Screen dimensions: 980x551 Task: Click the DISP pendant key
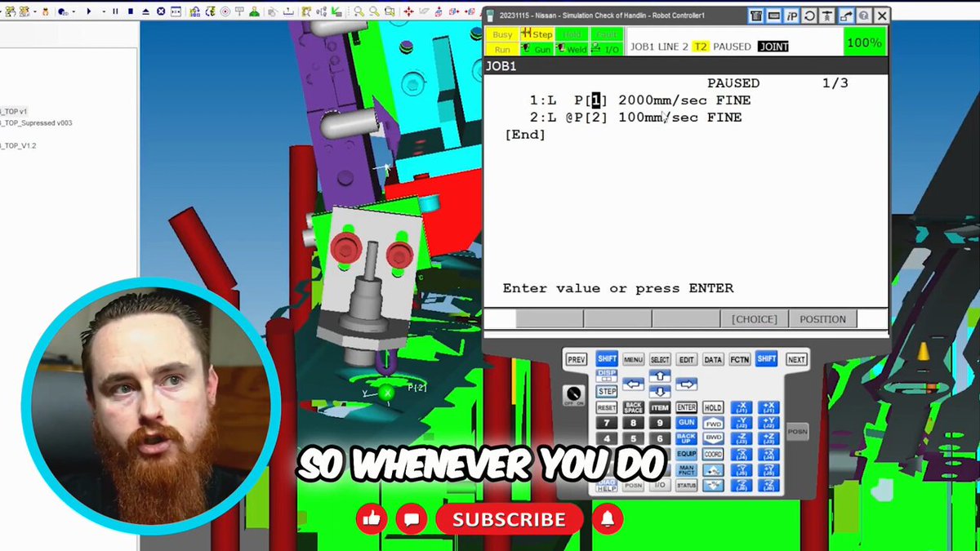pyautogui.click(x=607, y=375)
